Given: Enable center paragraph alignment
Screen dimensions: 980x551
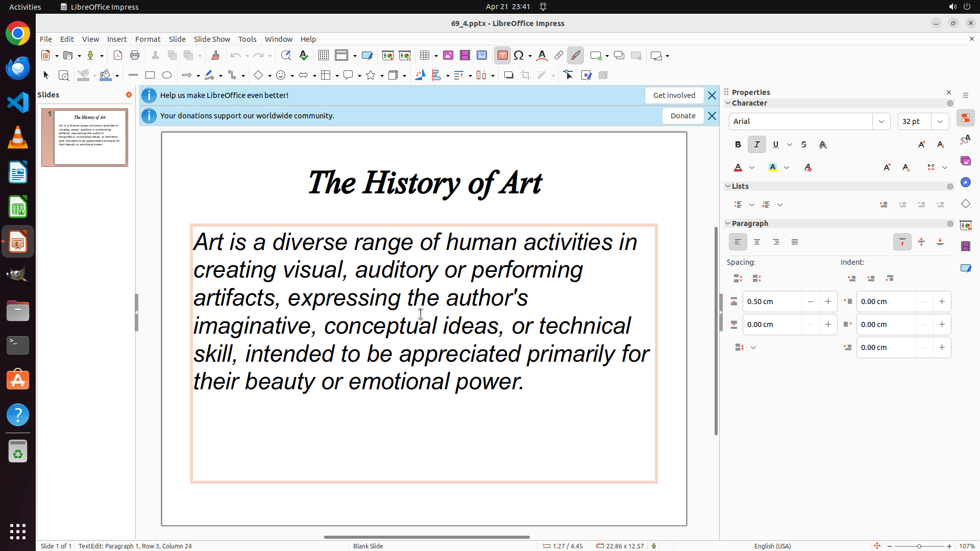Looking at the screenshot, I should 756,242.
